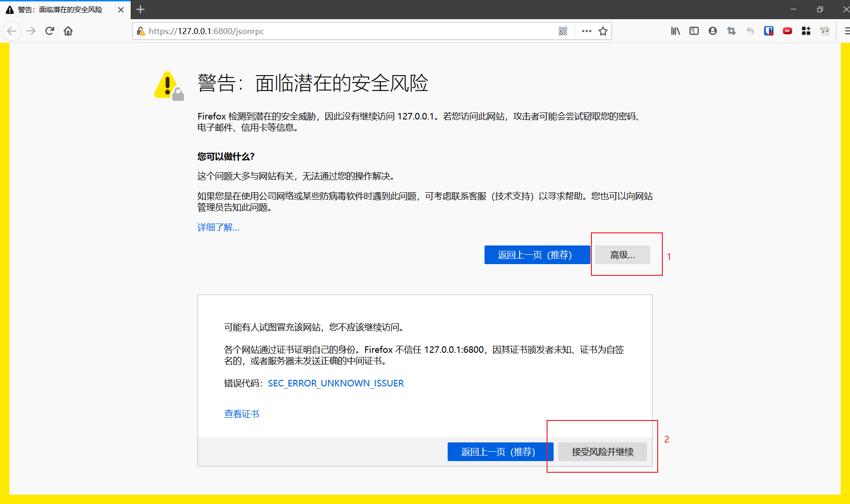Screen dimensions: 850x504
Task: Click the crop screenshot icon in toolbar
Action: click(x=731, y=31)
